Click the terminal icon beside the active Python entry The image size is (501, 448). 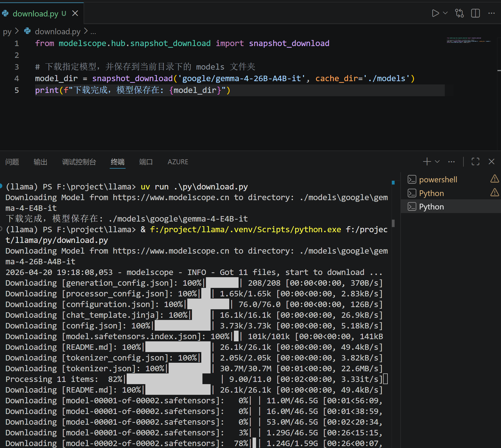(x=412, y=206)
